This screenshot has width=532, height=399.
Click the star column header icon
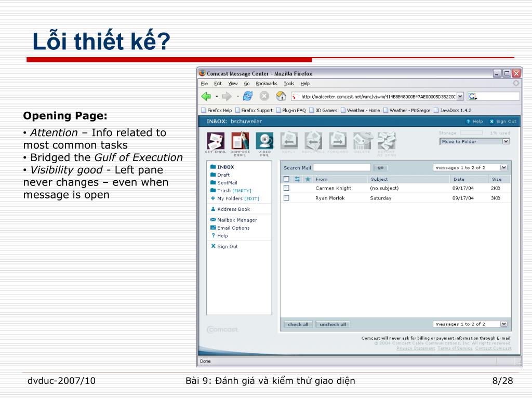(308, 179)
